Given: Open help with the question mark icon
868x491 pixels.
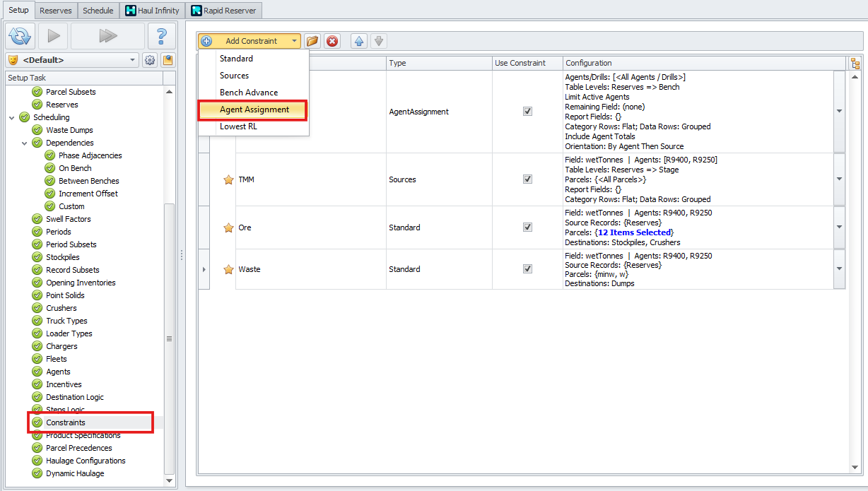Looking at the screenshot, I should coord(161,35).
